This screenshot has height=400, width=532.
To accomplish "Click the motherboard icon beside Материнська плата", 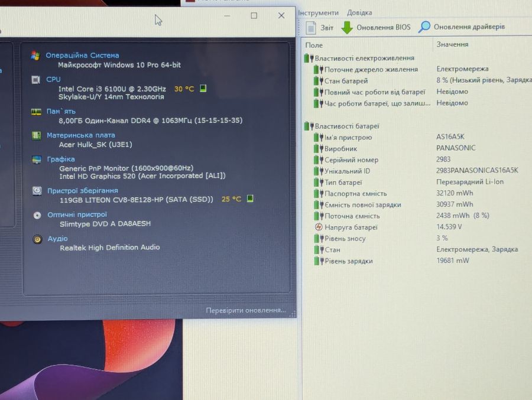I will click(36, 136).
